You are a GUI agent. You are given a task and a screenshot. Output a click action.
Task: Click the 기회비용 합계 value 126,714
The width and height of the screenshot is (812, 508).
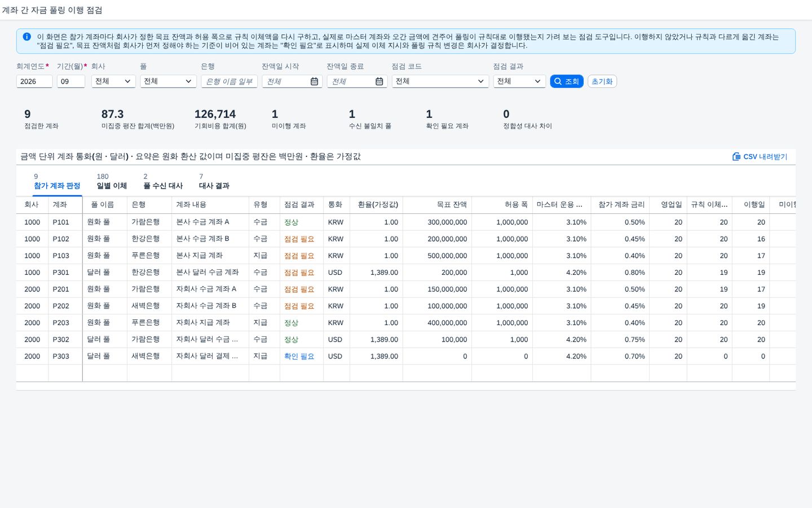[215, 114]
